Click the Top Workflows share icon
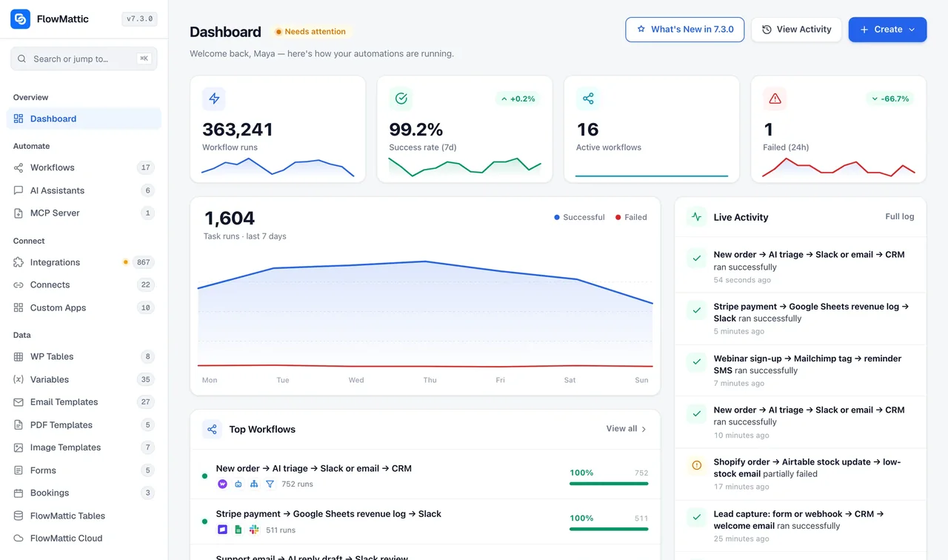948x560 pixels. pos(212,430)
